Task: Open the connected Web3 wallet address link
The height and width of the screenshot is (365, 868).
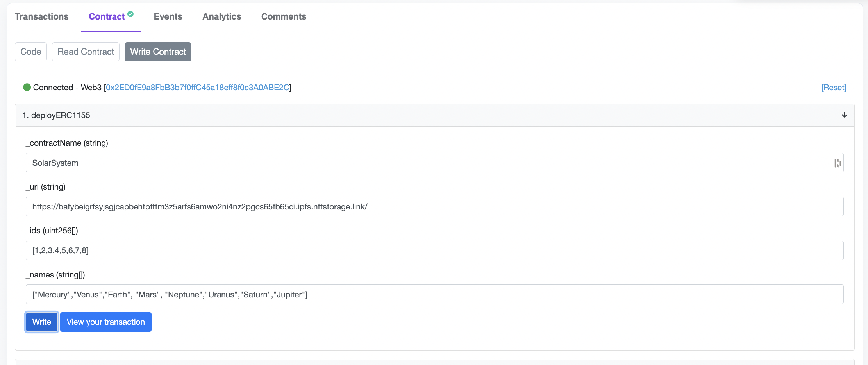Action: 198,88
